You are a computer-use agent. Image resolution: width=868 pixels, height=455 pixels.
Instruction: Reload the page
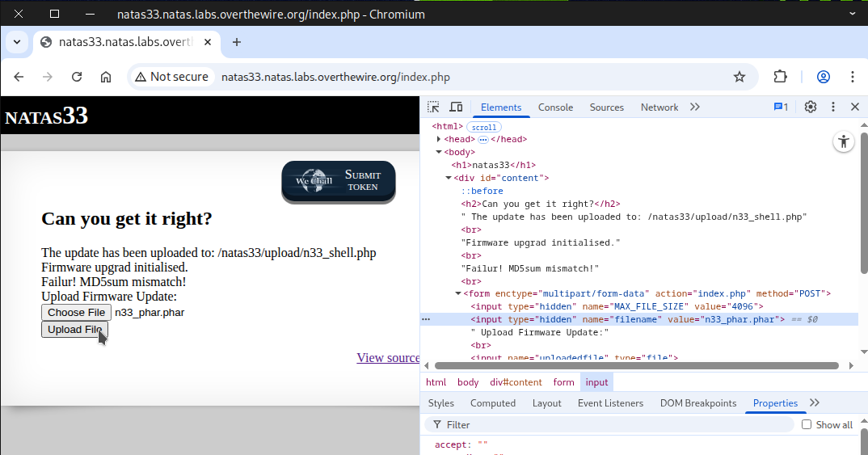[x=77, y=77]
